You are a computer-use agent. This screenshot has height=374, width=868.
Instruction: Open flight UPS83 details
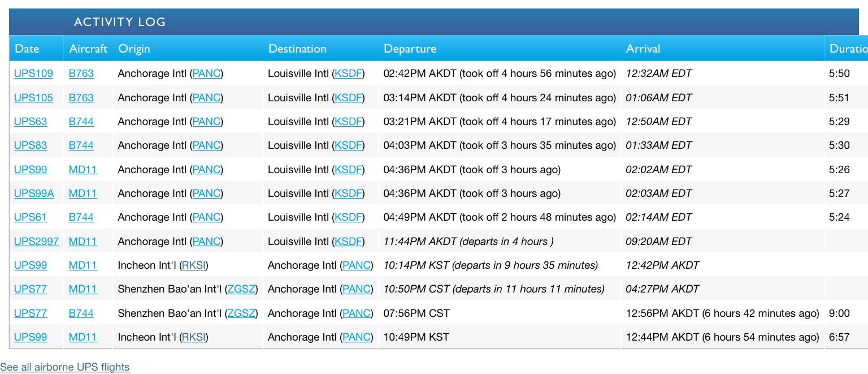(x=31, y=145)
